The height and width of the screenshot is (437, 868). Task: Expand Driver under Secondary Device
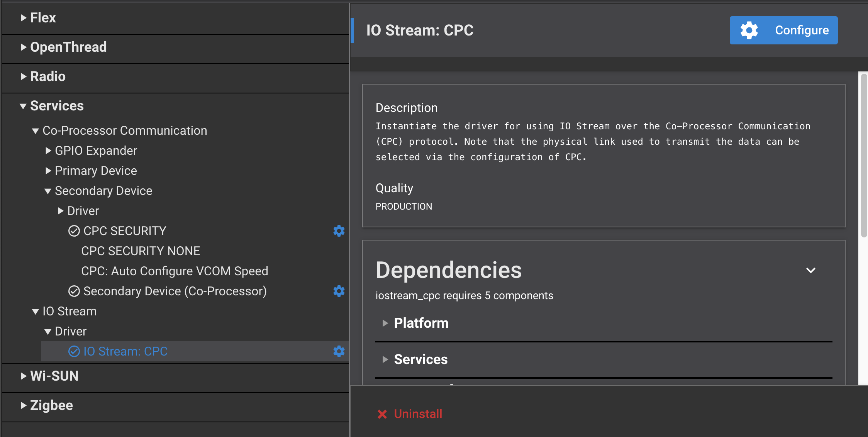tap(61, 211)
